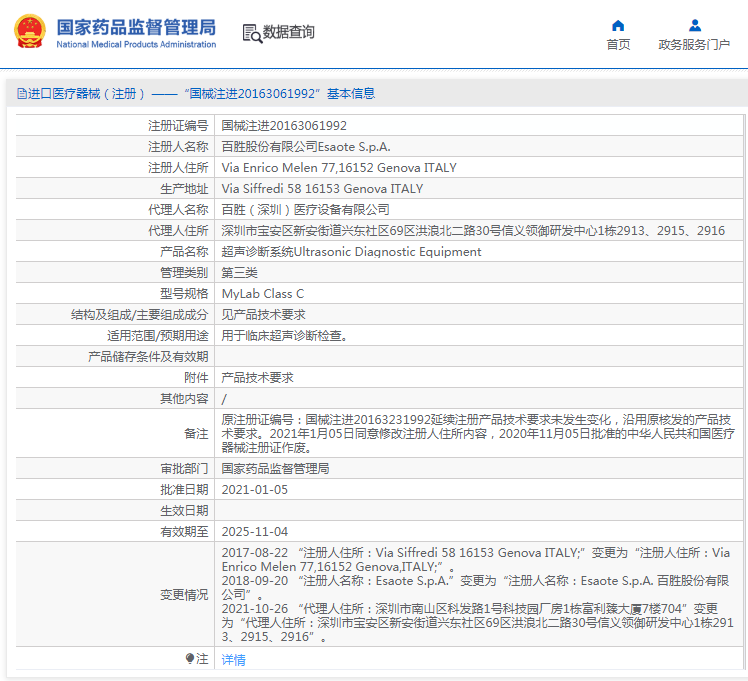The width and height of the screenshot is (748, 681).
Task: Click the 产品名称 row label
Action: point(184,252)
